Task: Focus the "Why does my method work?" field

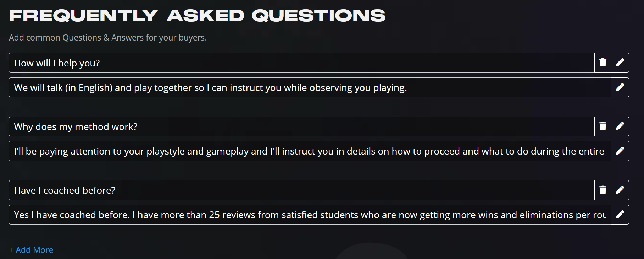Action: (302, 126)
